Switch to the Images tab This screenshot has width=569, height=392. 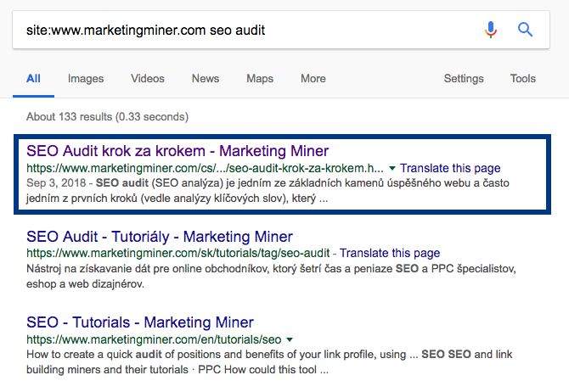tap(86, 79)
